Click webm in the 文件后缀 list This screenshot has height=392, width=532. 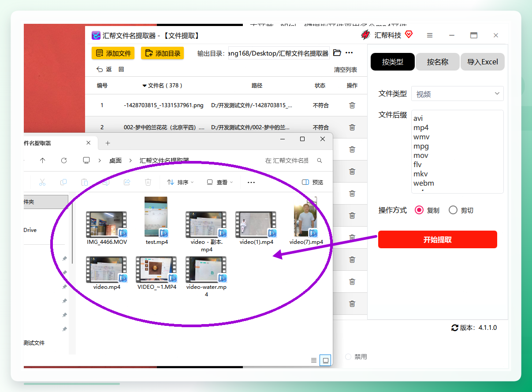(424, 183)
